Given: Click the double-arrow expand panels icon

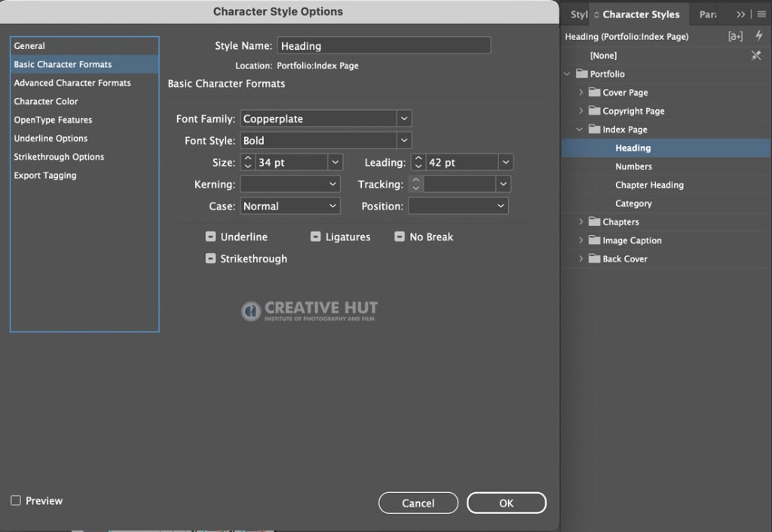Looking at the screenshot, I should click(x=740, y=14).
